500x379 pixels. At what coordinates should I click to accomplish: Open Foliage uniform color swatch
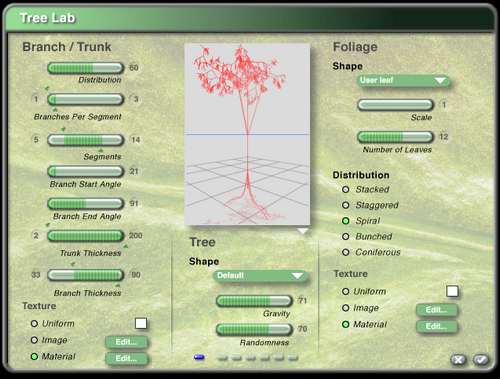pos(452,291)
